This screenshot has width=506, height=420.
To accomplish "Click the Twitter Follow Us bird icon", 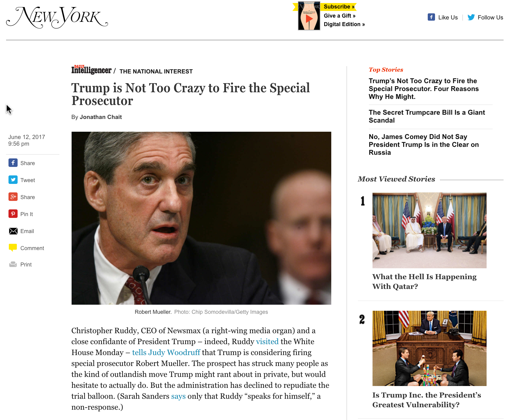I will point(471,17).
